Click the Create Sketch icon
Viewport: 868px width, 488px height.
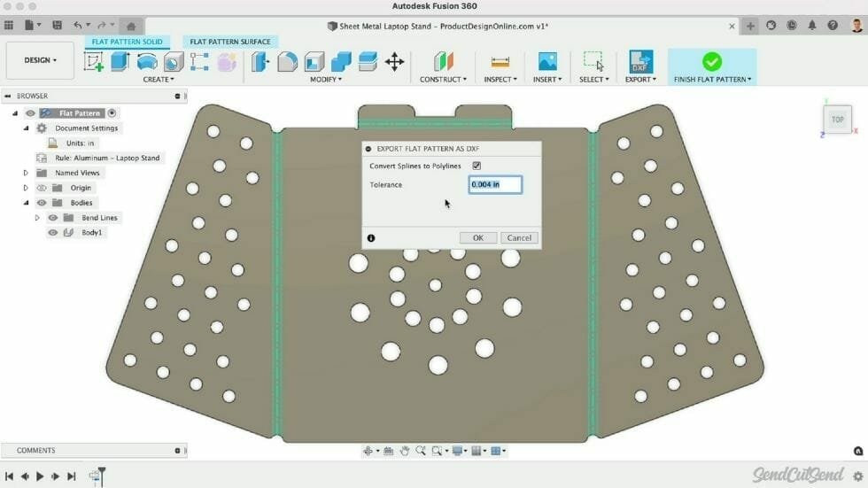click(x=93, y=61)
